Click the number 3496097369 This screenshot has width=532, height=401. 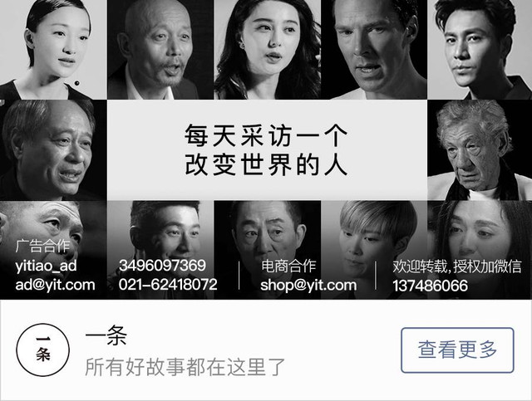pyautogui.click(x=162, y=266)
